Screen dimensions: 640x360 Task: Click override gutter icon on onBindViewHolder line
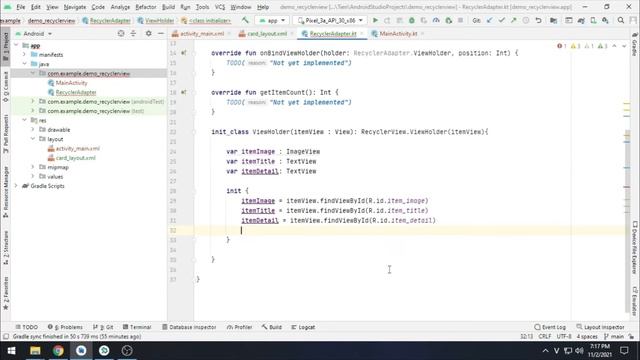pyautogui.click(x=184, y=53)
